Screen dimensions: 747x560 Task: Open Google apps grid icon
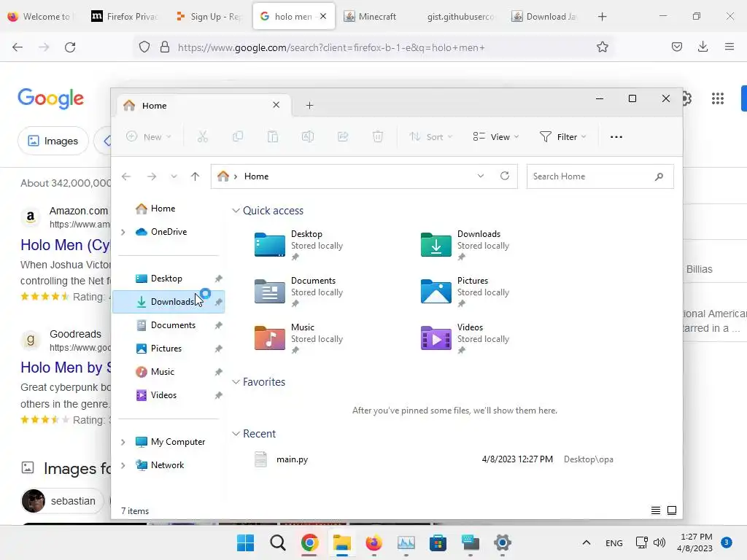[x=718, y=98]
